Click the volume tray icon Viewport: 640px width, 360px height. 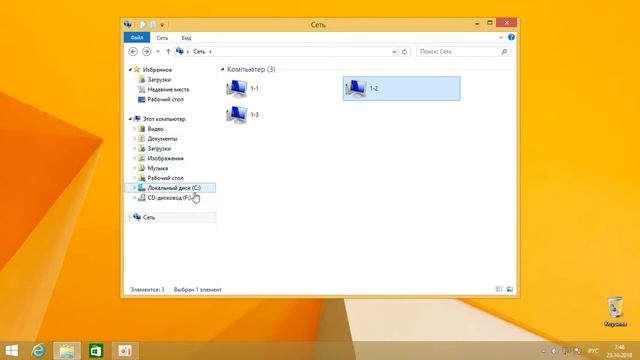click(554, 351)
